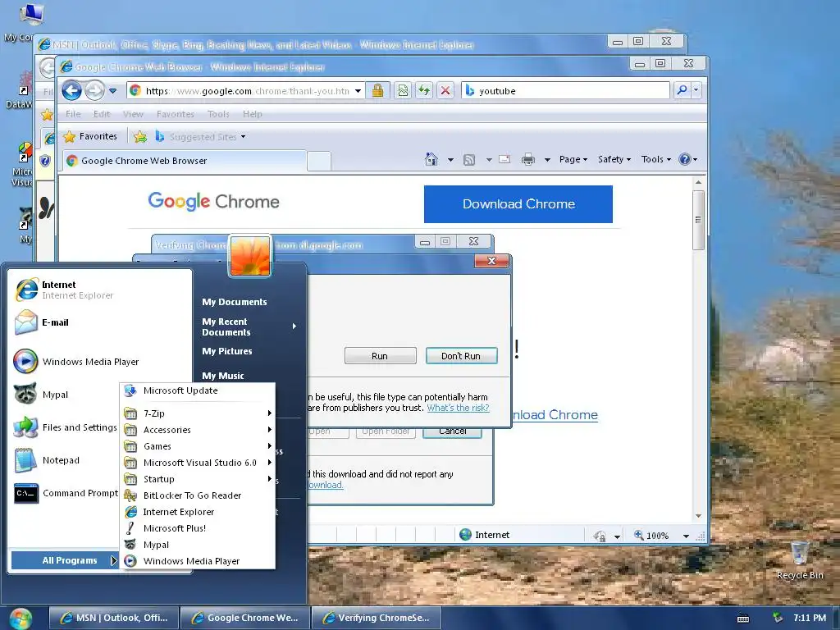The height and width of the screenshot is (630, 840).
Task: Click the IE Forward navigation arrow
Action: 95,90
